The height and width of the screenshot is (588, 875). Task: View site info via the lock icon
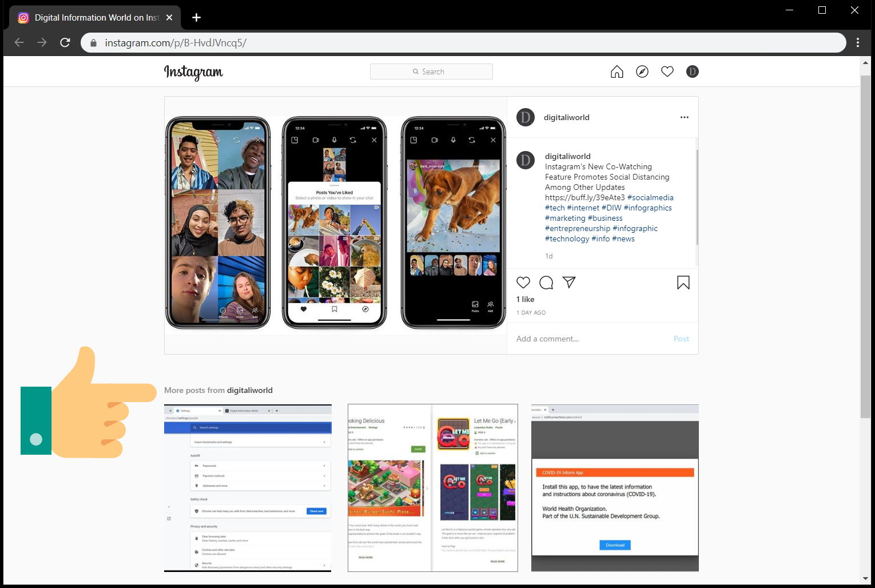(93, 43)
